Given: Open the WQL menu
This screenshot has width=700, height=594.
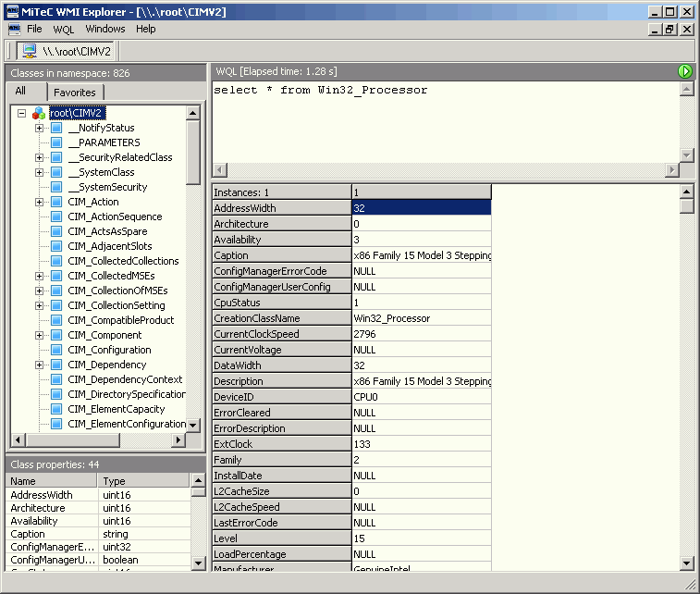Looking at the screenshot, I should 64,30.
